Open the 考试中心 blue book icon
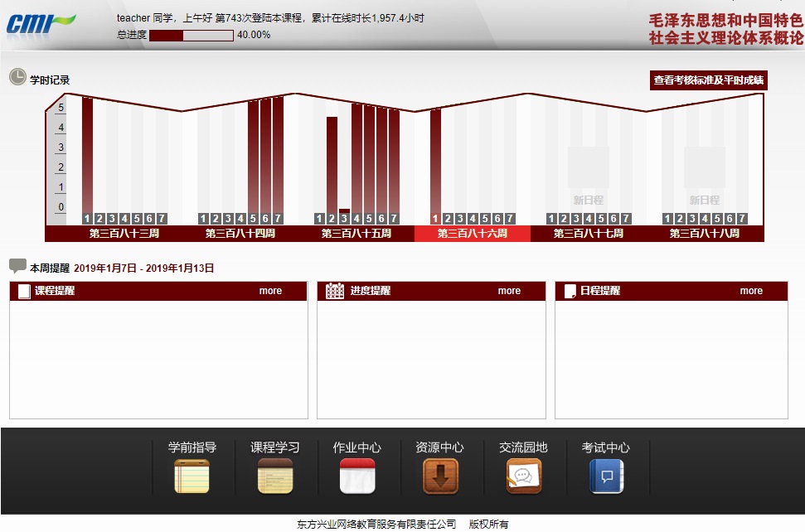 606,476
